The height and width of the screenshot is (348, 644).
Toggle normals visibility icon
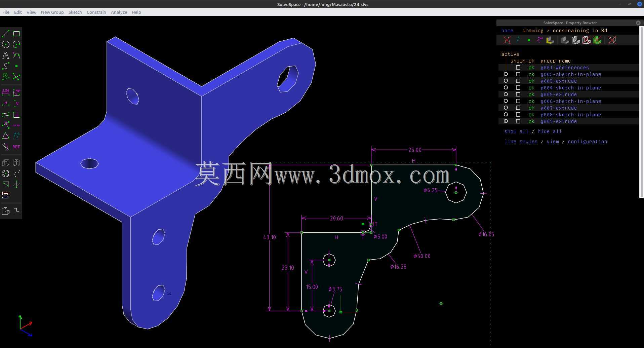pos(518,40)
